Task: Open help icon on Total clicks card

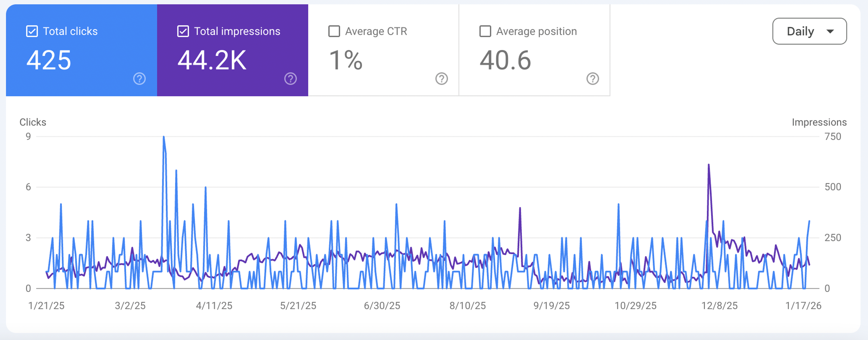Action: point(139,78)
